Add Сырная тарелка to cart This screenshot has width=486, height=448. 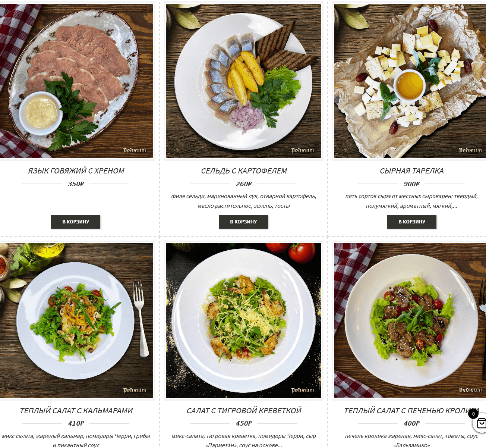point(412,222)
